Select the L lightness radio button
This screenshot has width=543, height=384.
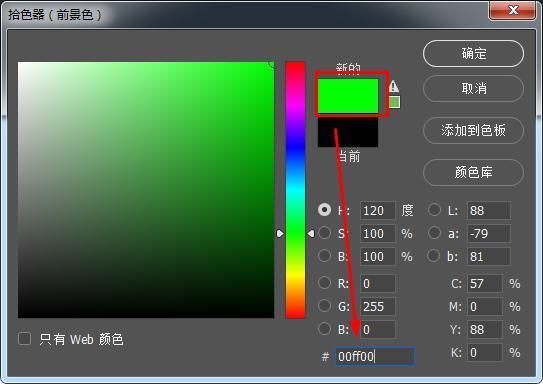434,210
